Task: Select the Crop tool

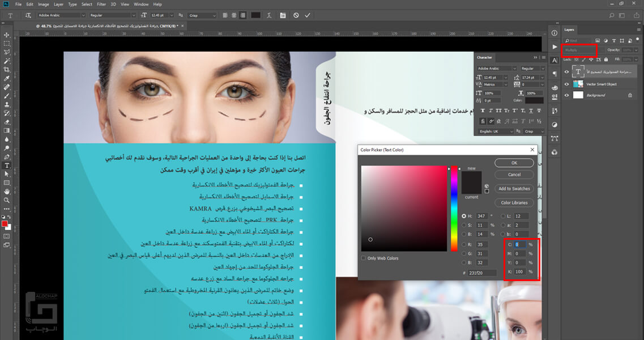Action: tap(7, 70)
